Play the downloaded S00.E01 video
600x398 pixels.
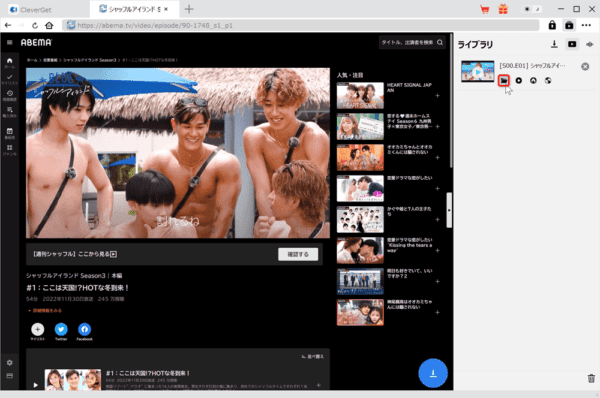(x=518, y=80)
